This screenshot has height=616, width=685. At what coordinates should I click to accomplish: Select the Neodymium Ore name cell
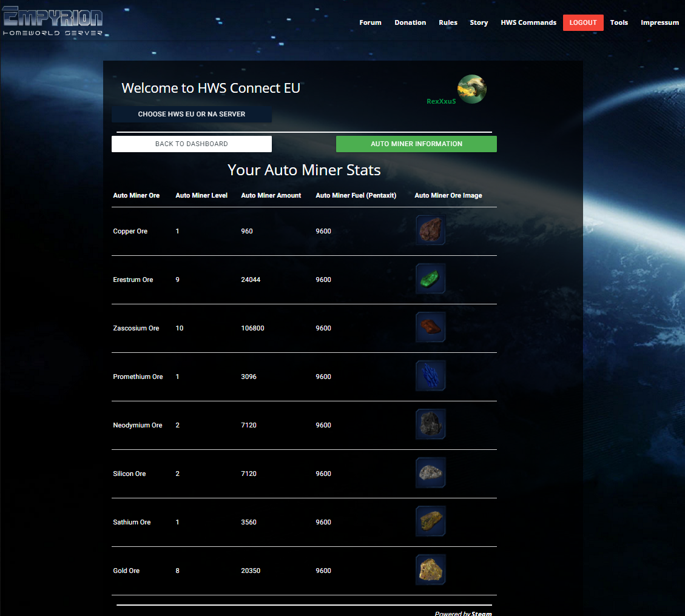[x=137, y=425]
